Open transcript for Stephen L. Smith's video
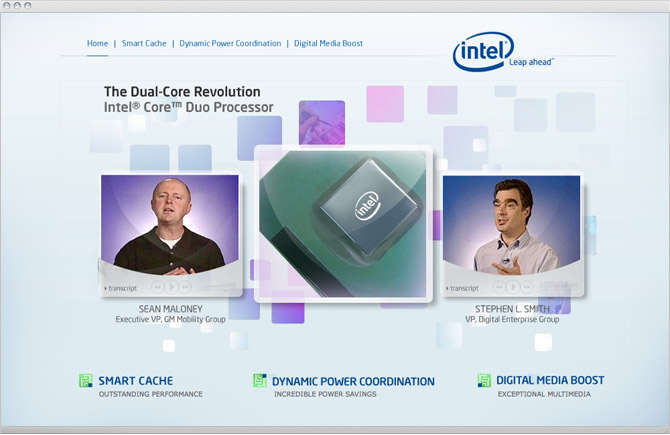This screenshot has height=435, width=670. (462, 288)
